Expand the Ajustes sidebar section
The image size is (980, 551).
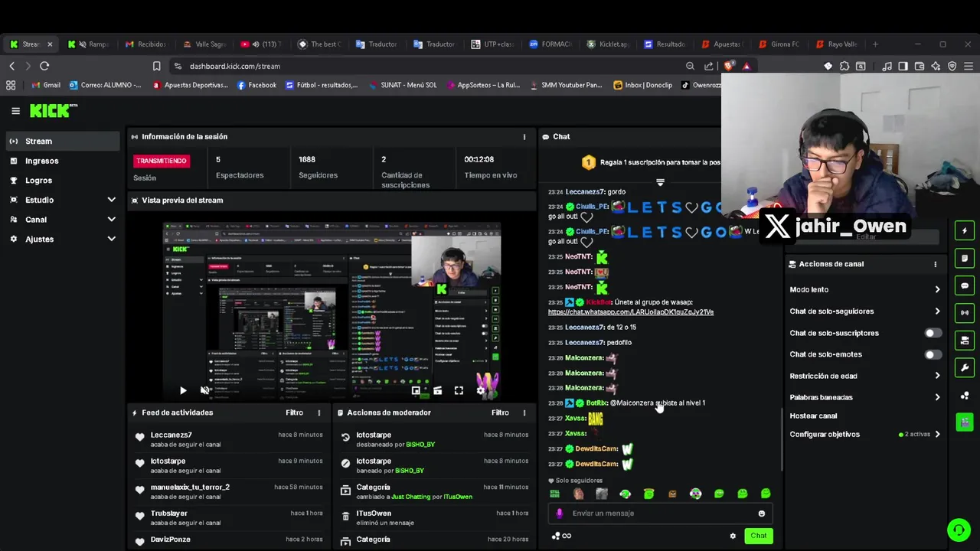point(62,239)
